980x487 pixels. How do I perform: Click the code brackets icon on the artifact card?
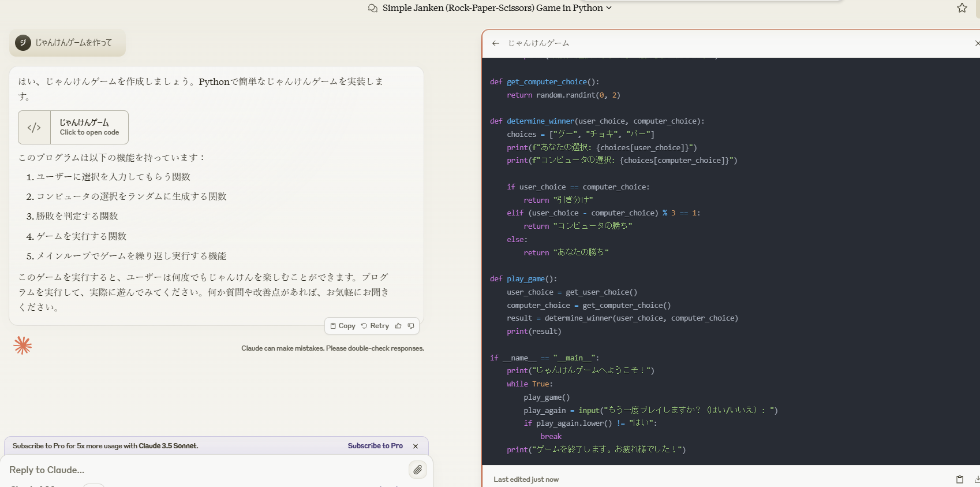(x=34, y=127)
